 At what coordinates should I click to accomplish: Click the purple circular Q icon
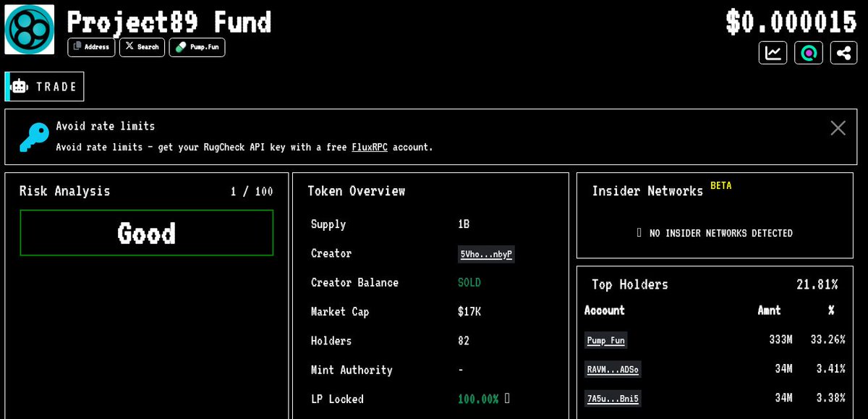coord(809,53)
